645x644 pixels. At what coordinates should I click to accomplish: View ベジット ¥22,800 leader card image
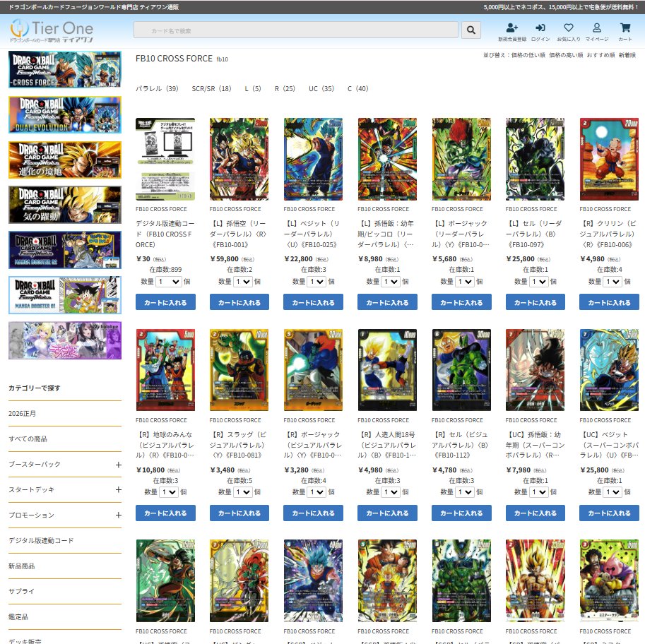(x=313, y=159)
